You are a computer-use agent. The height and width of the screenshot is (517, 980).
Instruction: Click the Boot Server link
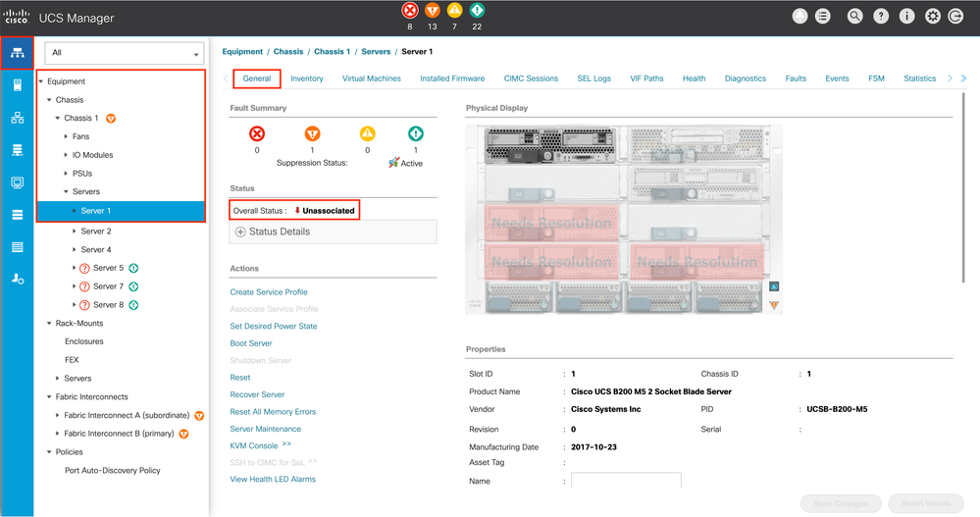[251, 343]
